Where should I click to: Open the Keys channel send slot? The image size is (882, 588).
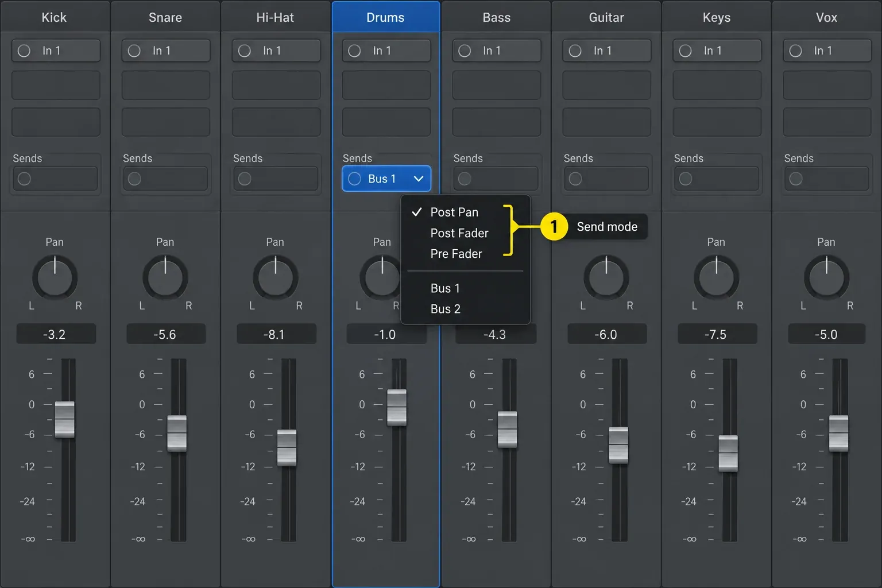point(717,179)
